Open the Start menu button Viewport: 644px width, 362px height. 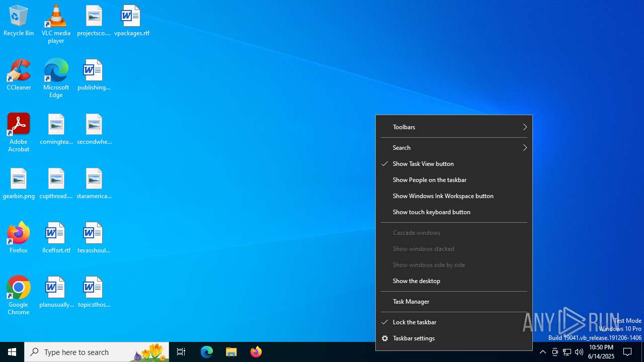click(12, 352)
